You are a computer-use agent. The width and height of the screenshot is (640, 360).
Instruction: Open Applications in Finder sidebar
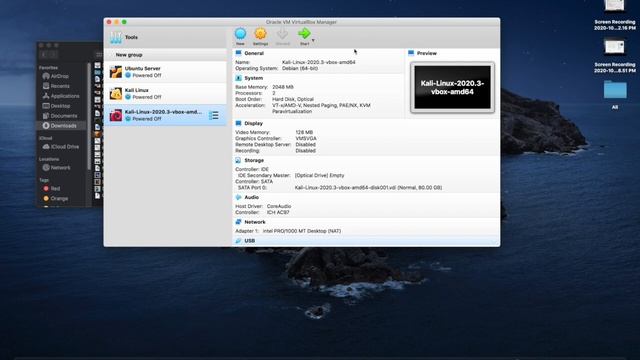pos(64,96)
